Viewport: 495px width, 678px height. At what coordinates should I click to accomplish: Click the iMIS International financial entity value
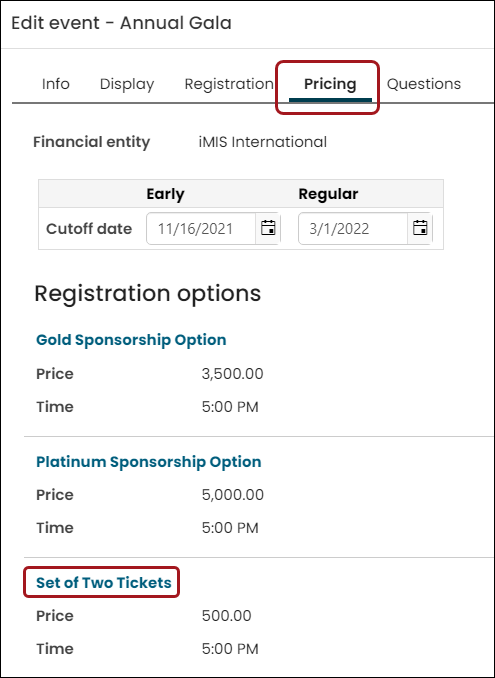(x=263, y=142)
